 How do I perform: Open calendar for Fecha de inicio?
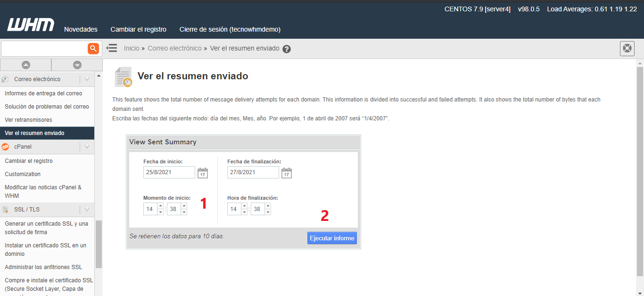[x=203, y=173]
